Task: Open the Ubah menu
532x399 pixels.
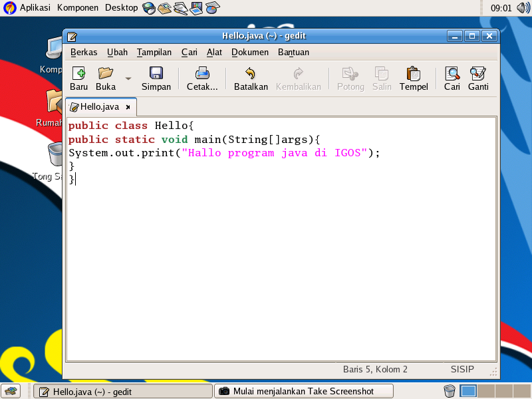Action: pyautogui.click(x=118, y=53)
